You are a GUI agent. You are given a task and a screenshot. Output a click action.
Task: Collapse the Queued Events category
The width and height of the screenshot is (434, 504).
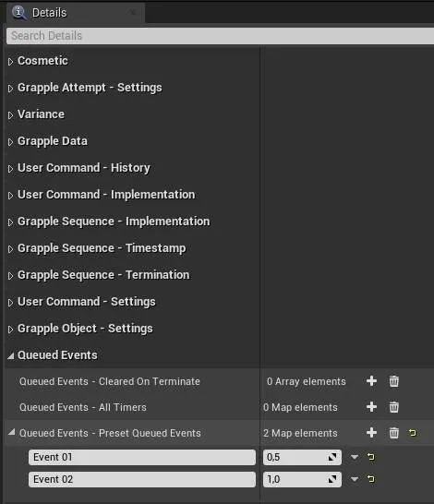[11, 355]
